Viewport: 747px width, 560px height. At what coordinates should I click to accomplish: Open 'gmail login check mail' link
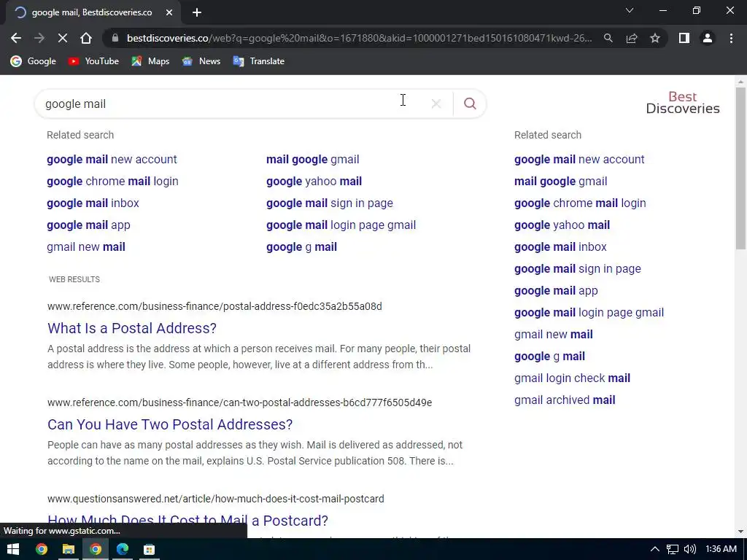pyautogui.click(x=572, y=378)
